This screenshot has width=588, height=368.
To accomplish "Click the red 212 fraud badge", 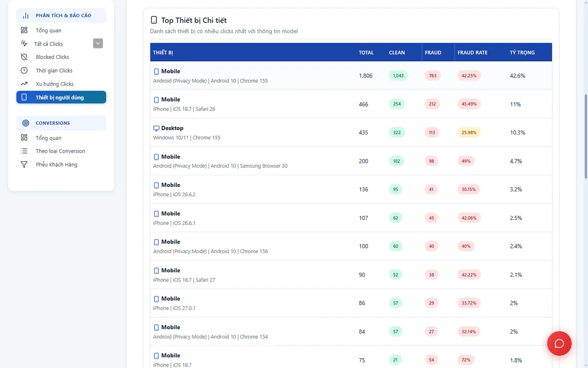I will pyautogui.click(x=433, y=104).
